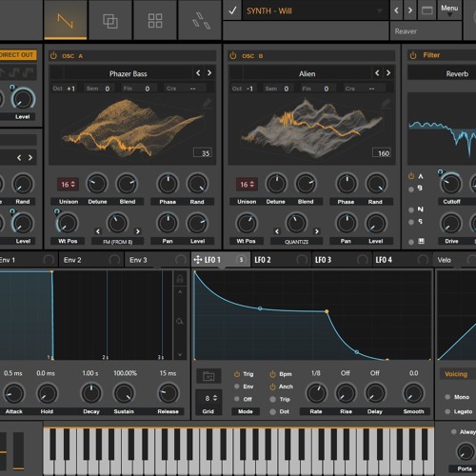Open Alien wavetable selector
This screenshot has width=476, height=476.
click(x=307, y=73)
